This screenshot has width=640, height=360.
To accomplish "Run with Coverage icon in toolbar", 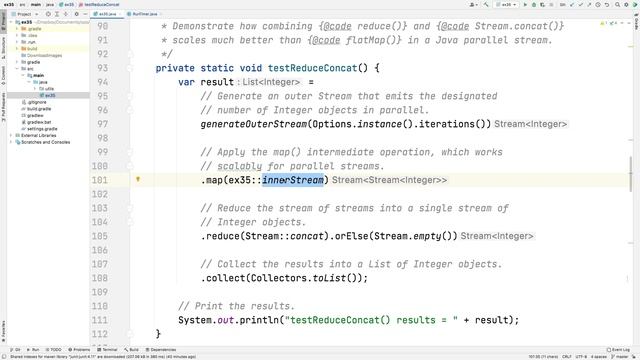I will (x=542, y=4).
